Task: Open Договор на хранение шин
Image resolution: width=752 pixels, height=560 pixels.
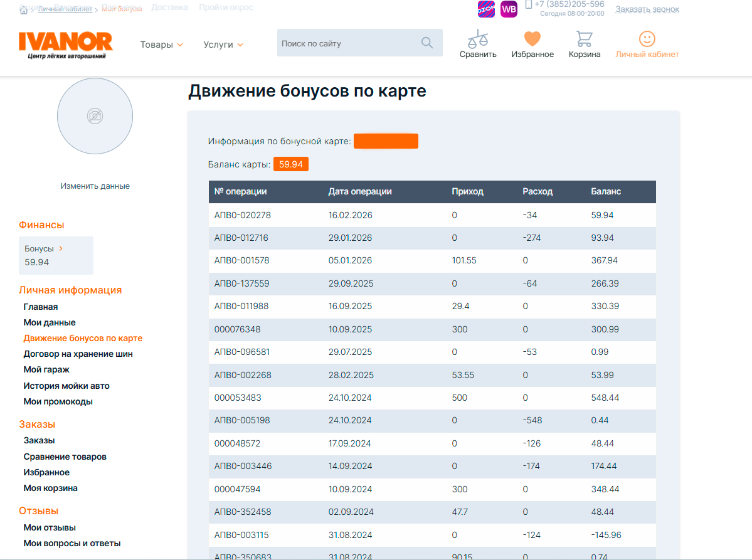Action: (x=78, y=354)
